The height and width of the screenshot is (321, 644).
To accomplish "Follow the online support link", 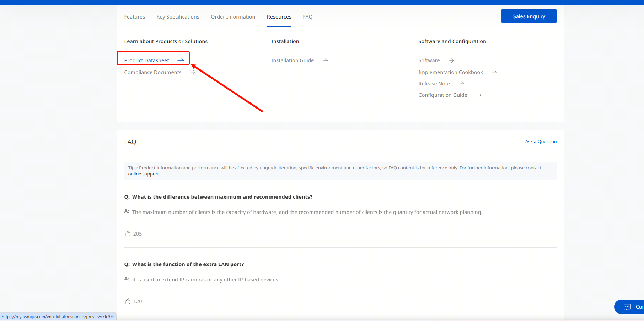I will pos(144,174).
